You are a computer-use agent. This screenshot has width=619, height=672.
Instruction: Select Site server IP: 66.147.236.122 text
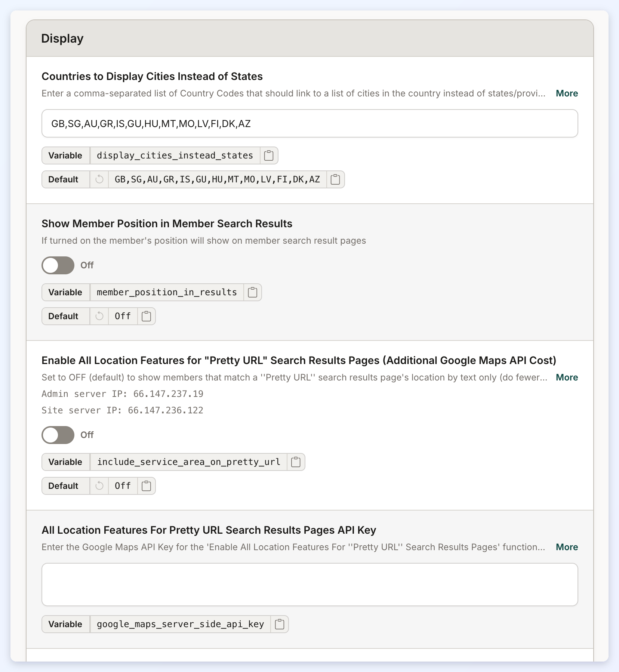click(x=122, y=410)
